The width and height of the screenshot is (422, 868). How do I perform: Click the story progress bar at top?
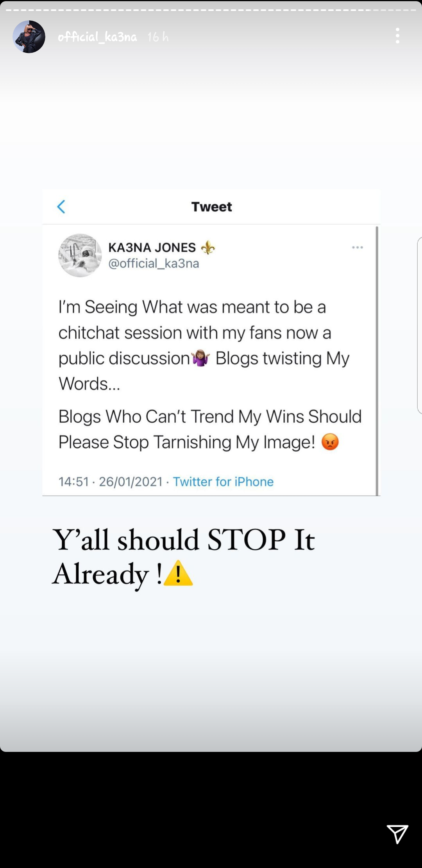point(211,10)
